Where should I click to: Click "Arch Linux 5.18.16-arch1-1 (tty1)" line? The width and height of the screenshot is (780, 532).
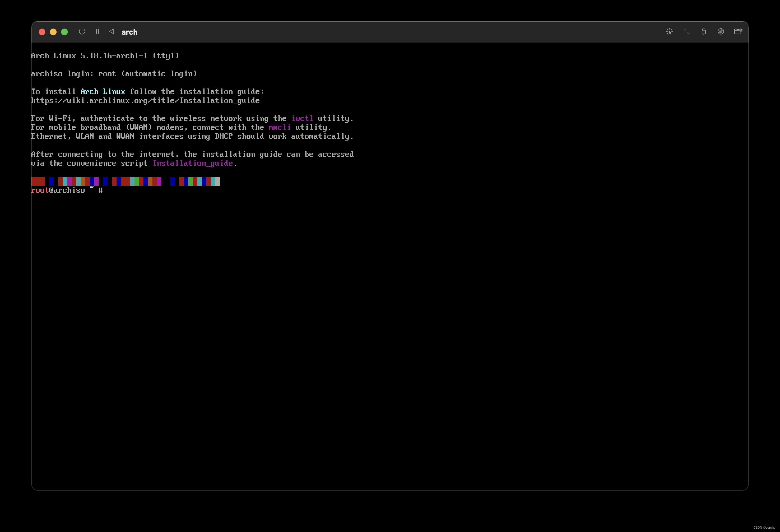pyautogui.click(x=105, y=56)
